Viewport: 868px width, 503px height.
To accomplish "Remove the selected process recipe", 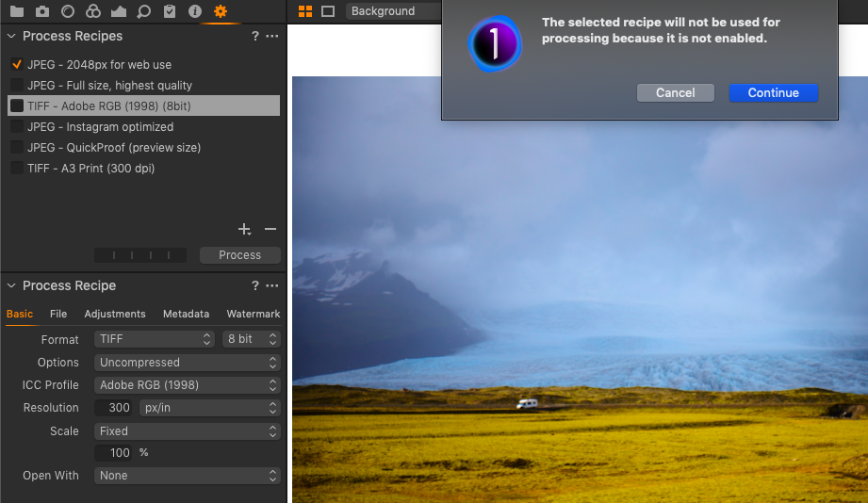I will tap(270, 229).
